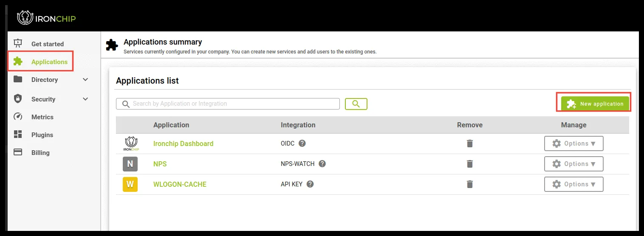Click the NPS-WATCH integration text
This screenshot has height=236, width=644.
[298, 164]
